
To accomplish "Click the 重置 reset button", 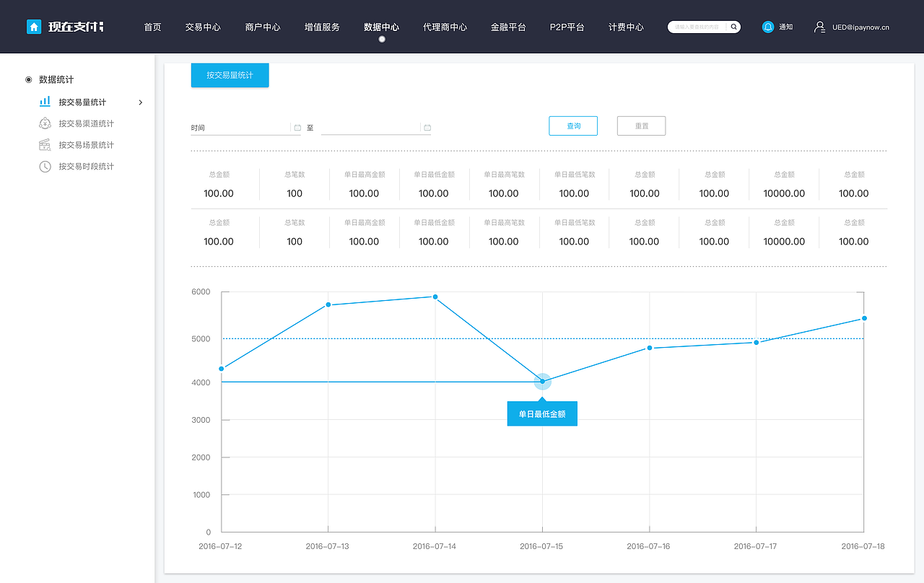I will tap(641, 126).
